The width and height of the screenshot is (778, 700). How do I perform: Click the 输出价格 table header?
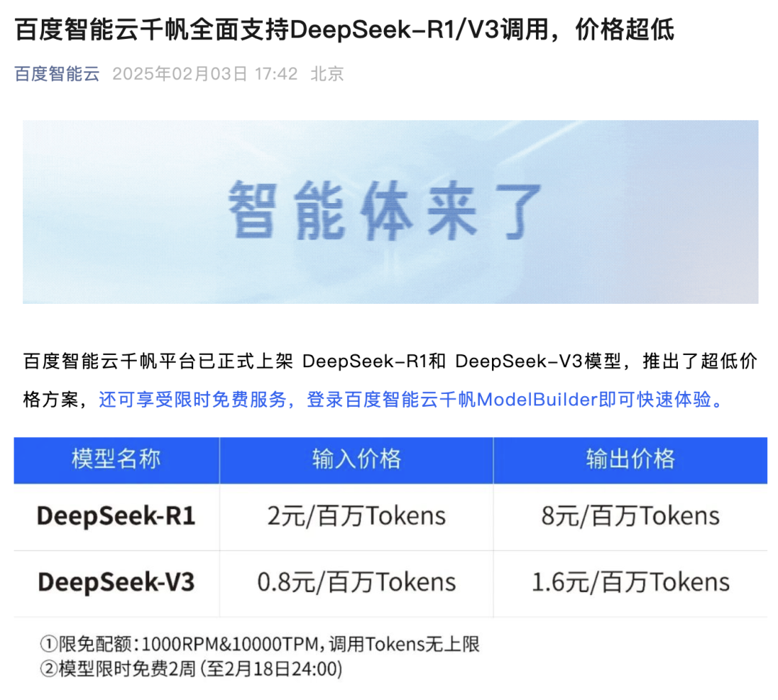click(630, 460)
